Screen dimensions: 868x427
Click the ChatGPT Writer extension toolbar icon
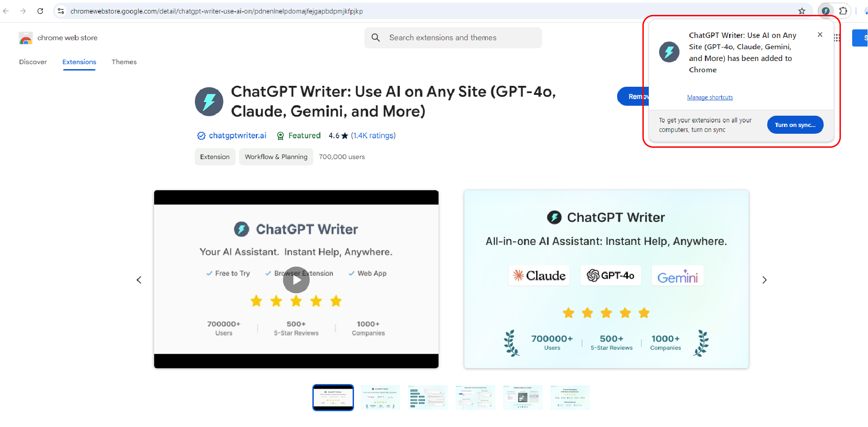pos(826,11)
